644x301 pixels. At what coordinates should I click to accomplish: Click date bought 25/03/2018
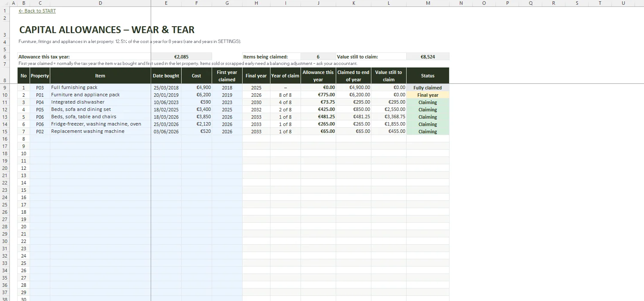tap(166, 88)
